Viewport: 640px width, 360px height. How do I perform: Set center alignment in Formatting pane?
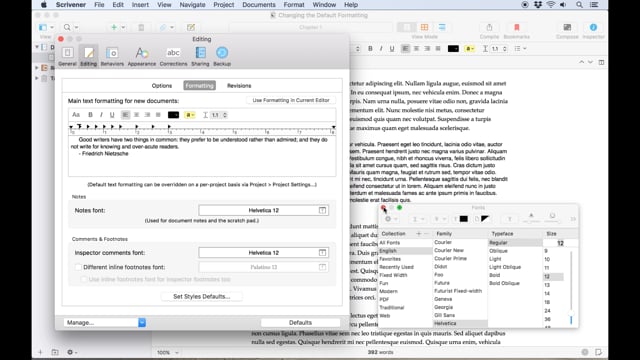136,115
